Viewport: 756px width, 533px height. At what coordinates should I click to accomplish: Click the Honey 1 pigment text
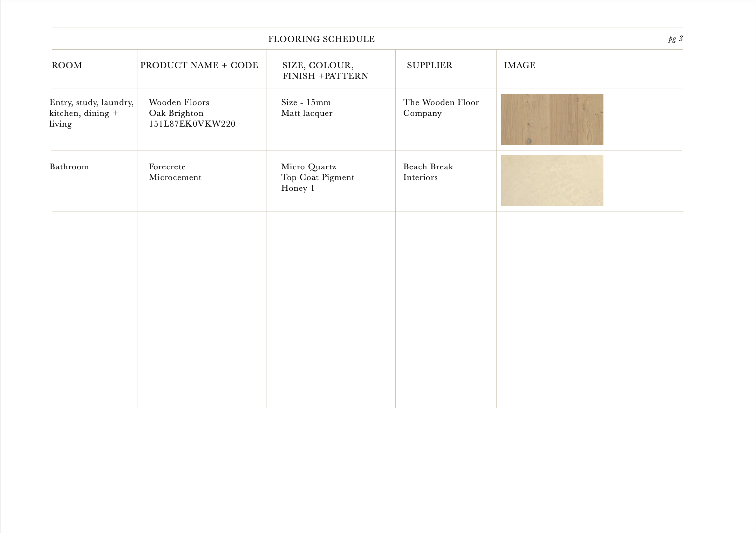(298, 188)
